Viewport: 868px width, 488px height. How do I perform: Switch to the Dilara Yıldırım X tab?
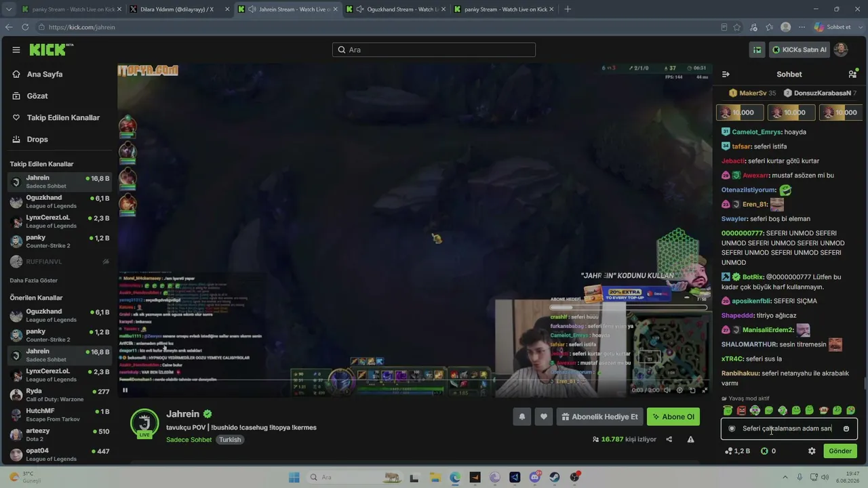[x=177, y=9]
